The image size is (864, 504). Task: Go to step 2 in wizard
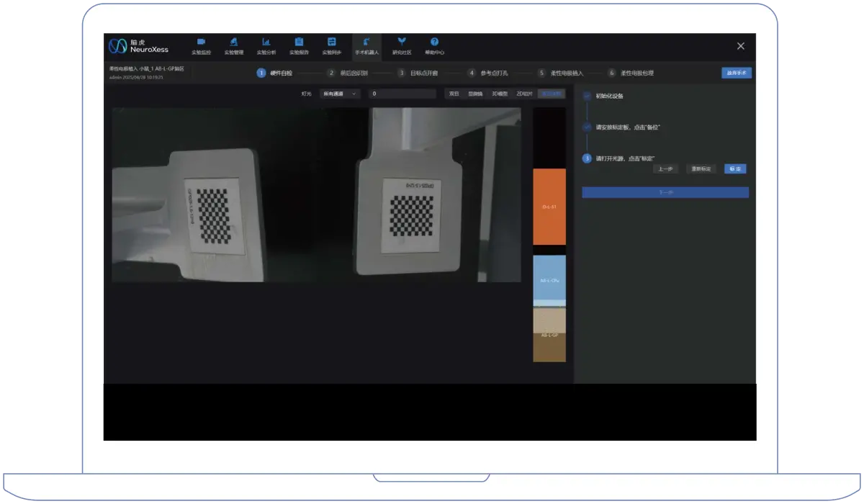pos(347,73)
